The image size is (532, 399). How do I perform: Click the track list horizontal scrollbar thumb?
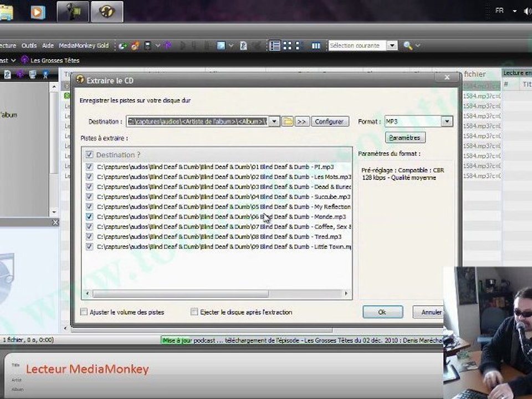(x=181, y=293)
